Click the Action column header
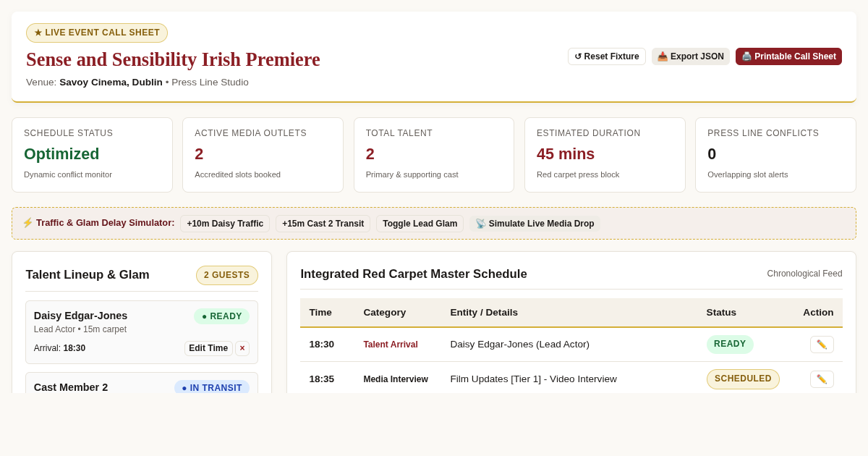Viewport: 868px width, 456px height. click(818, 313)
